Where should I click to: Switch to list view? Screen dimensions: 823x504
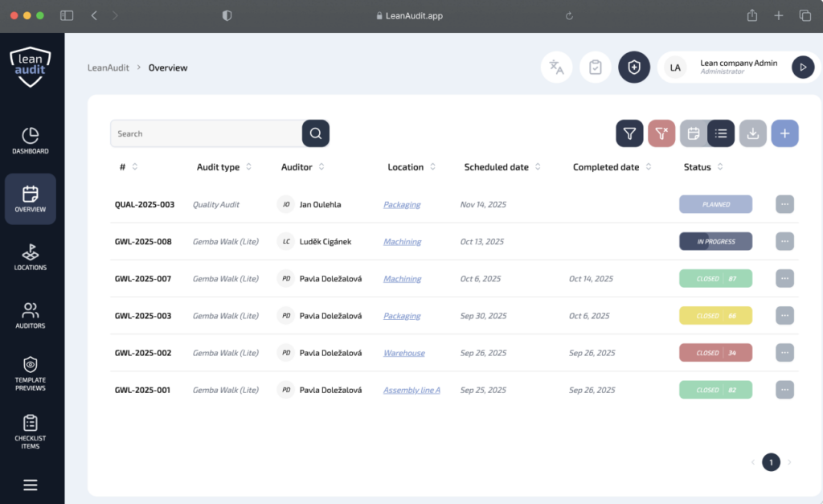721,133
